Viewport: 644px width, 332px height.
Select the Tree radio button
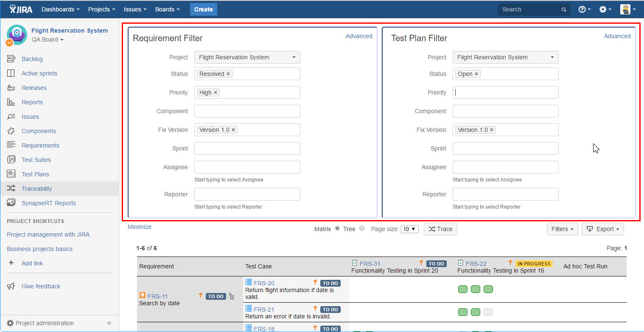click(x=362, y=229)
